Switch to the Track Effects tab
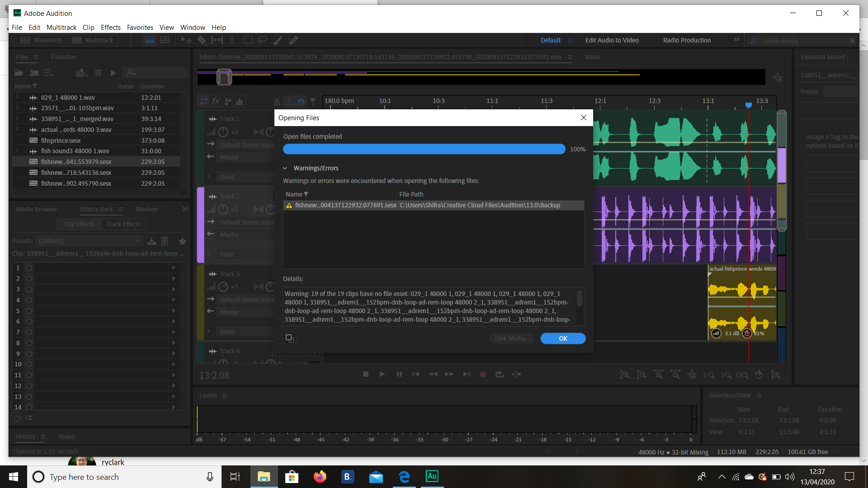This screenshot has width=868, height=488. [123, 224]
